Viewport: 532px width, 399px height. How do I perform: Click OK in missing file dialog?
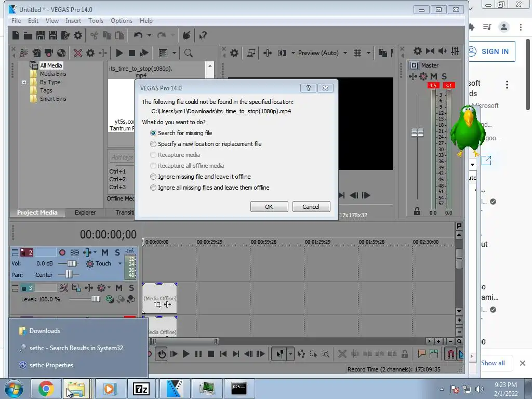click(269, 207)
